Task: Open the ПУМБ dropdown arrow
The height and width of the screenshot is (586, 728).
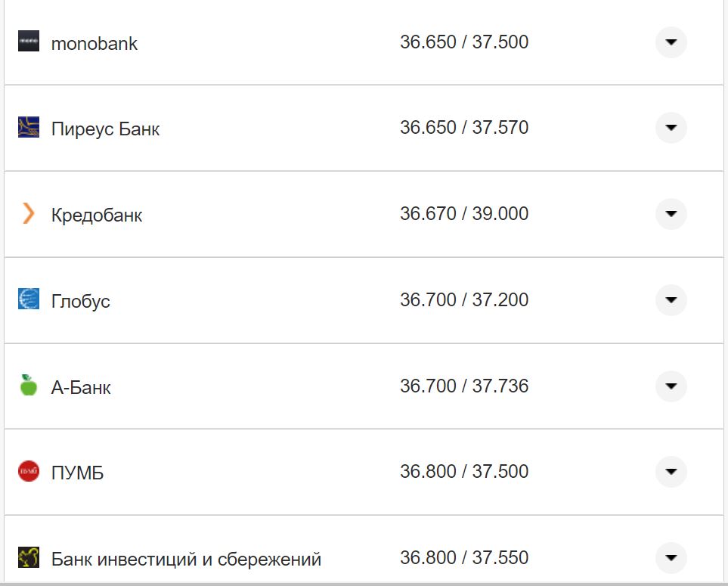Action: coord(671,472)
